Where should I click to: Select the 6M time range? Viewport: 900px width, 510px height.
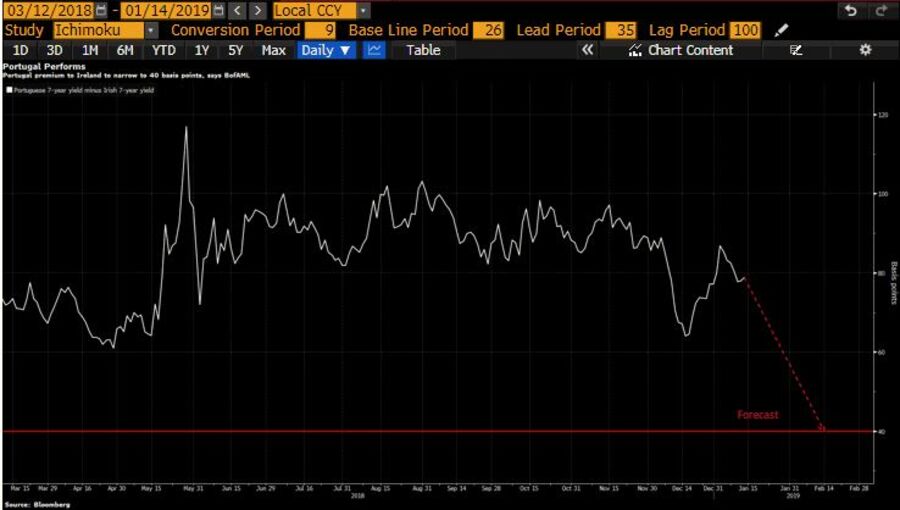(125, 50)
